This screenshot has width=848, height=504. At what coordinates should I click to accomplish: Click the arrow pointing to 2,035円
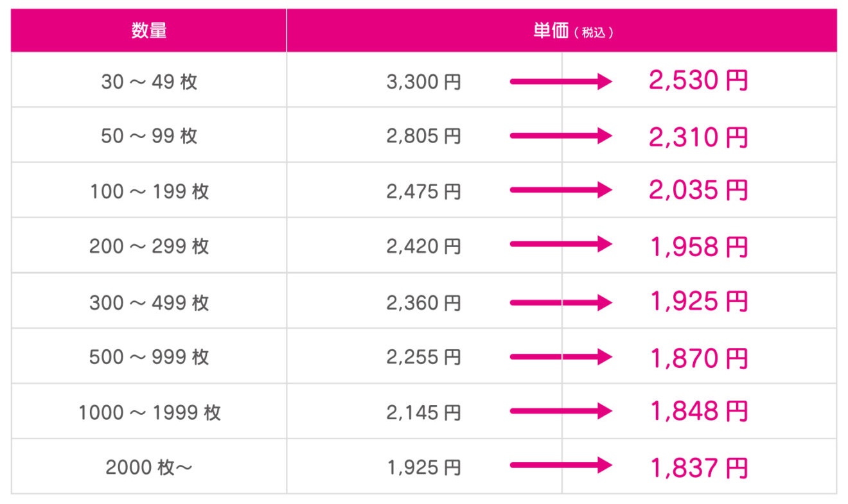[x=561, y=191]
